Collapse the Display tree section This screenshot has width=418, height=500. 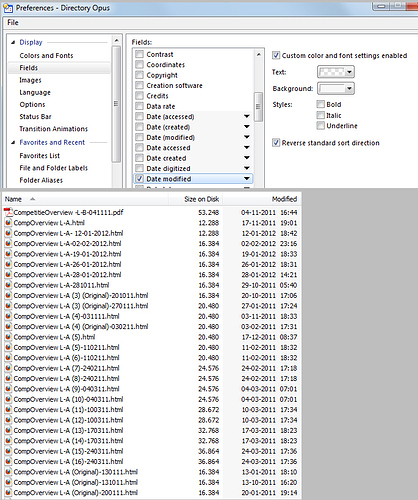[x=13, y=42]
